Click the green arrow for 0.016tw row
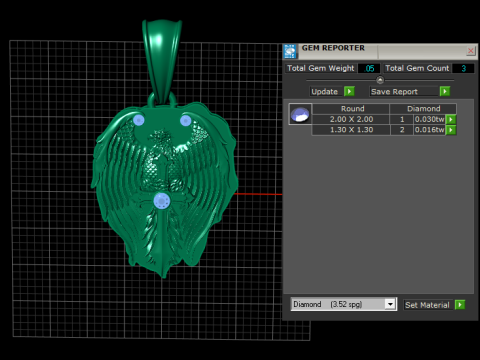 pyautogui.click(x=451, y=130)
